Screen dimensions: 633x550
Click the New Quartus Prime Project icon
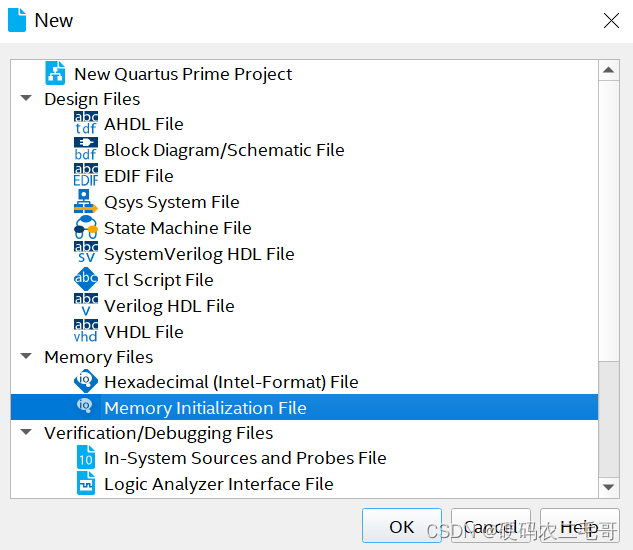tap(55, 73)
